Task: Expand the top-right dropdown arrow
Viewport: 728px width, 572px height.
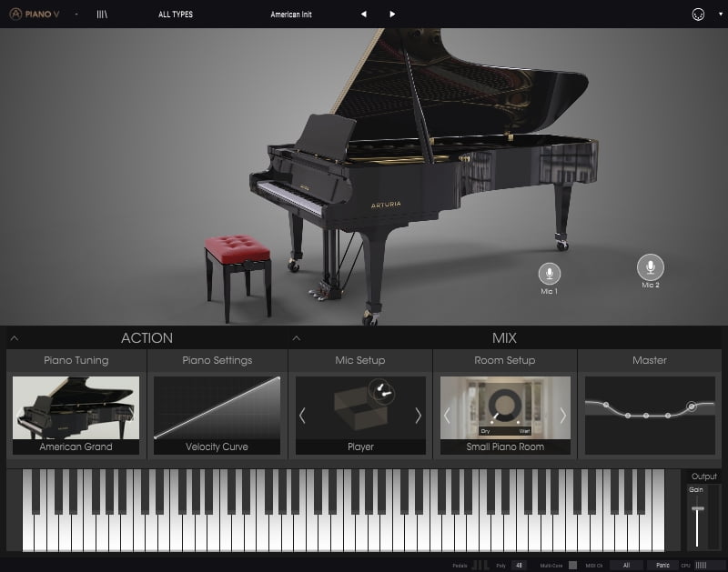Action: pyautogui.click(x=721, y=15)
